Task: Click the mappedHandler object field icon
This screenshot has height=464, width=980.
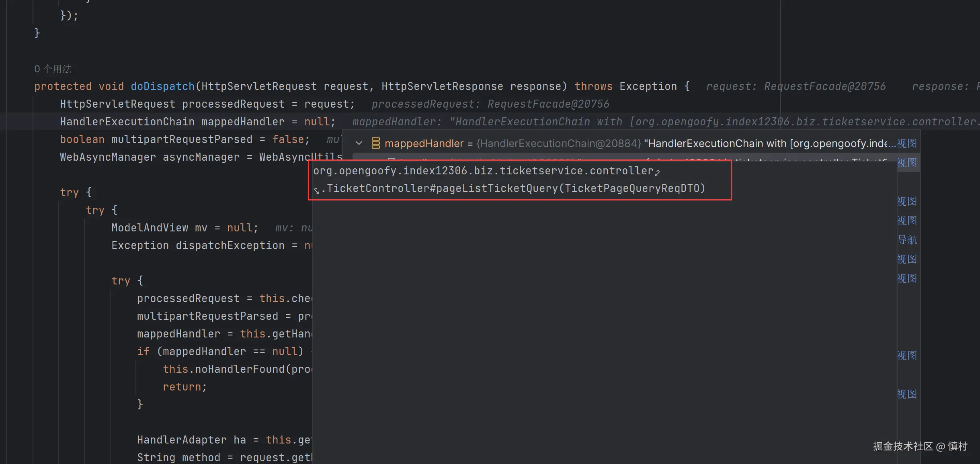Action: (375, 143)
